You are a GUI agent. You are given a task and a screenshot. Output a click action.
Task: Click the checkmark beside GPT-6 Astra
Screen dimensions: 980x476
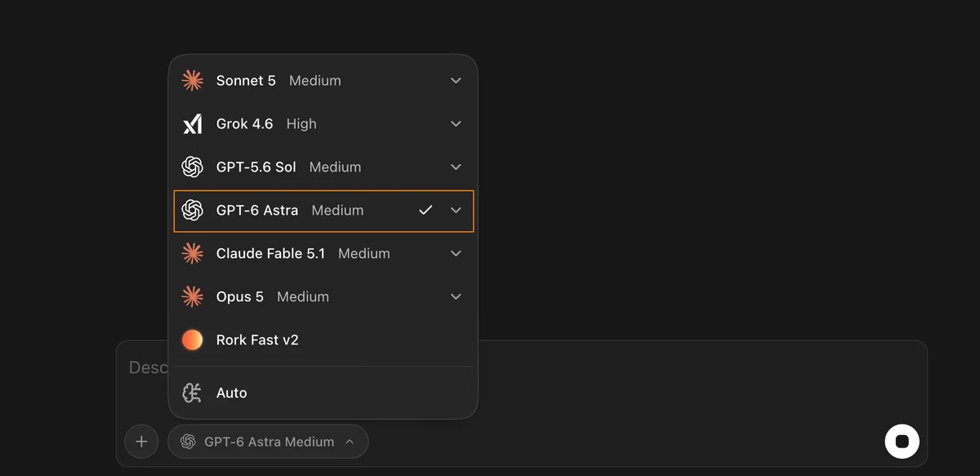tap(425, 210)
